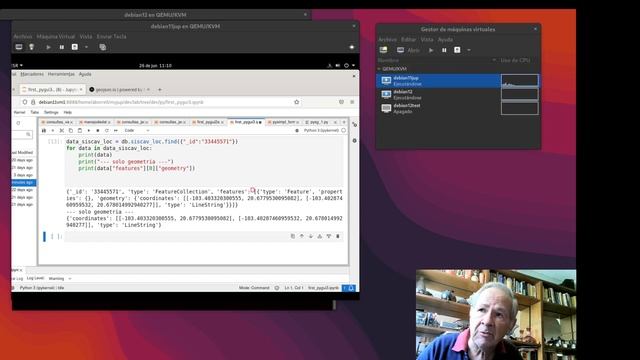
Task: Move the empty cell up with arrow icon
Action: (302, 236)
